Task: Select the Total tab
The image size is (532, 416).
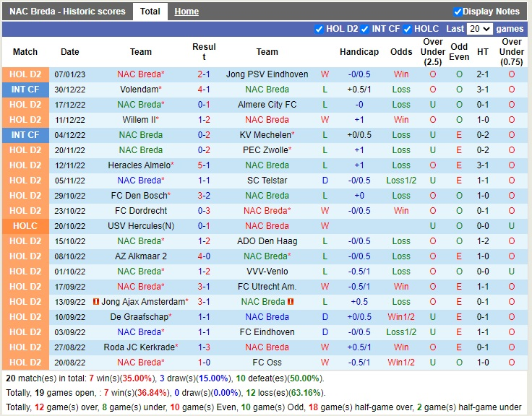Action: pos(150,12)
